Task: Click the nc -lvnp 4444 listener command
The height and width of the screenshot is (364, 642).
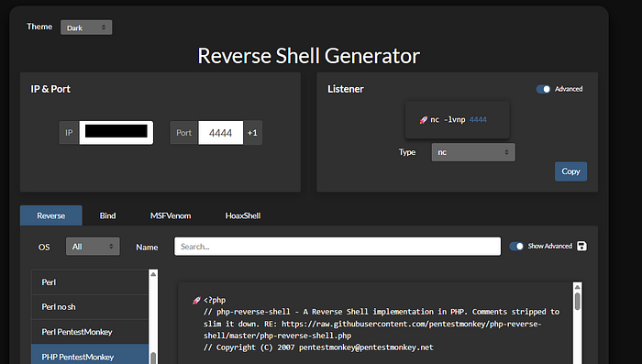Action: [x=459, y=120]
